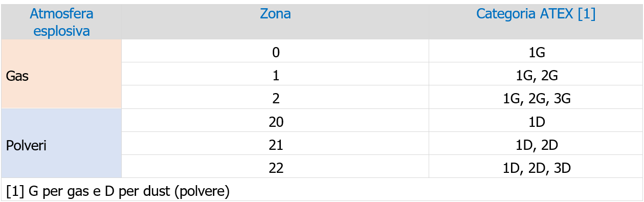The image size is (644, 202).
Task: Click zone 20 cell
Action: click(275, 120)
